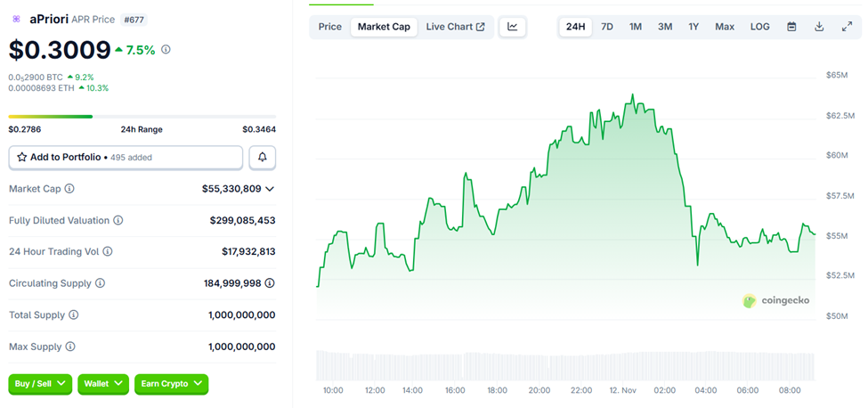Screen dimensions: 868x408
Task: Switch to the Price chart tab
Action: coord(330,27)
